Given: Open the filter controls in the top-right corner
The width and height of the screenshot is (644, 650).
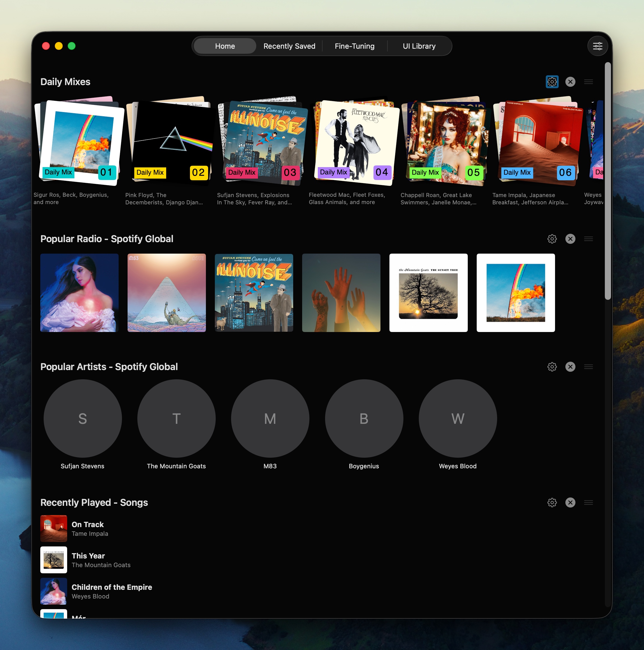Looking at the screenshot, I should [598, 46].
